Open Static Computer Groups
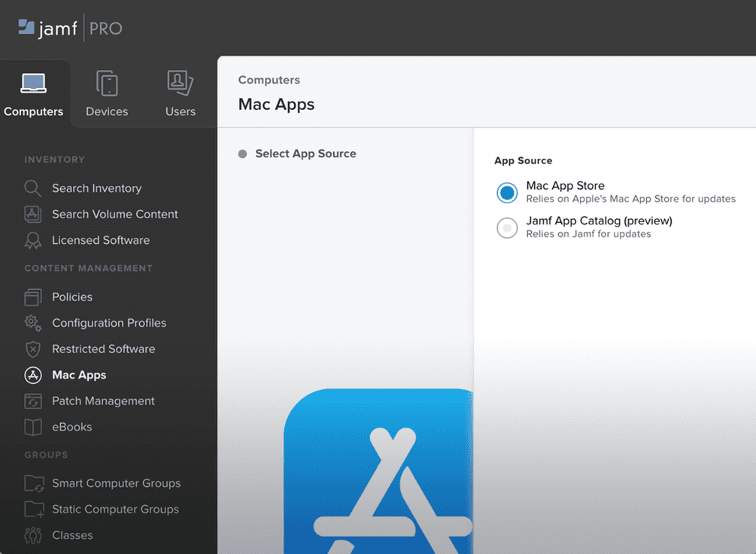Viewport: 756px width, 554px height. [x=102, y=509]
